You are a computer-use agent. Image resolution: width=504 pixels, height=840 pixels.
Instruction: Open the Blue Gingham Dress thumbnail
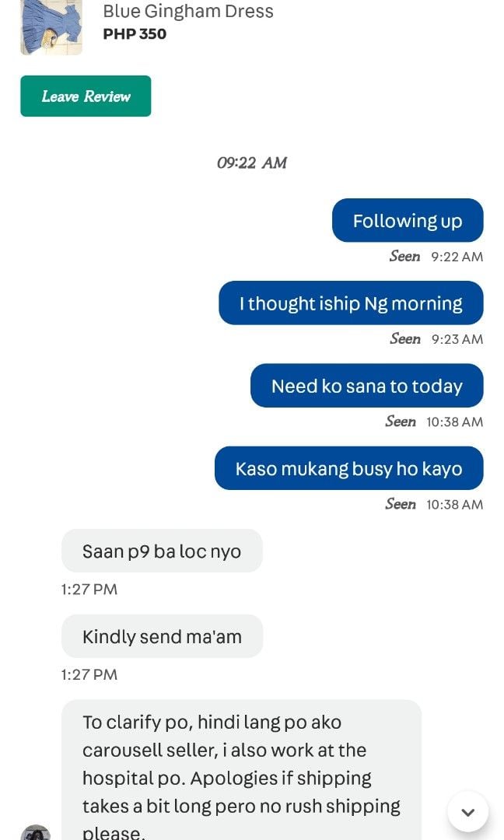tap(51, 26)
